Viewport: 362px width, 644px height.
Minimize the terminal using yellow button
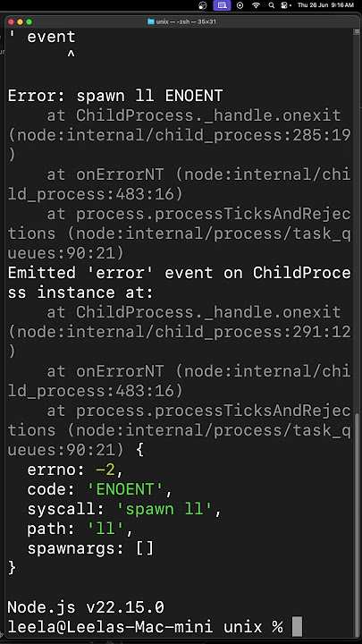click(20, 21)
